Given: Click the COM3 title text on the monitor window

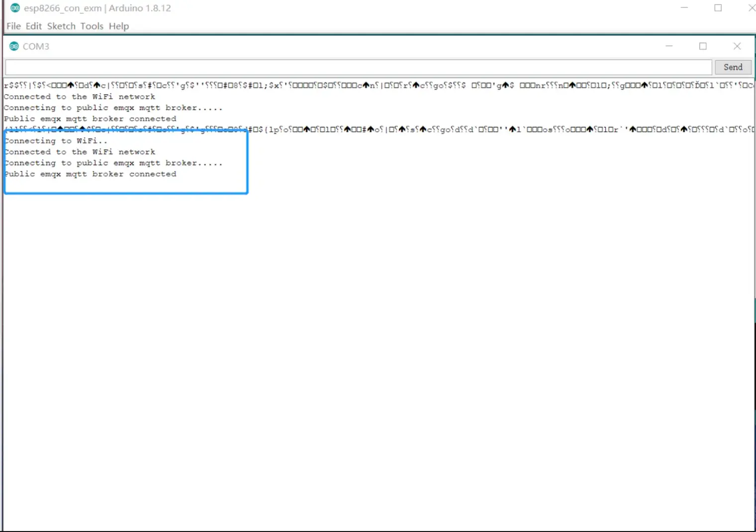Looking at the screenshot, I should [x=37, y=46].
